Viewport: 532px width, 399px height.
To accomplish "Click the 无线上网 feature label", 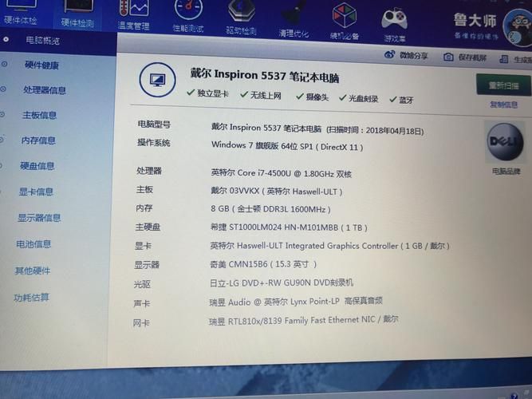I will [x=266, y=96].
